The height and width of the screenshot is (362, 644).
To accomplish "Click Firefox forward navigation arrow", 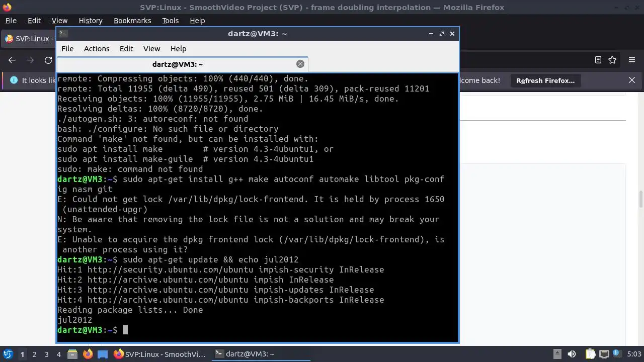I will coord(30,60).
